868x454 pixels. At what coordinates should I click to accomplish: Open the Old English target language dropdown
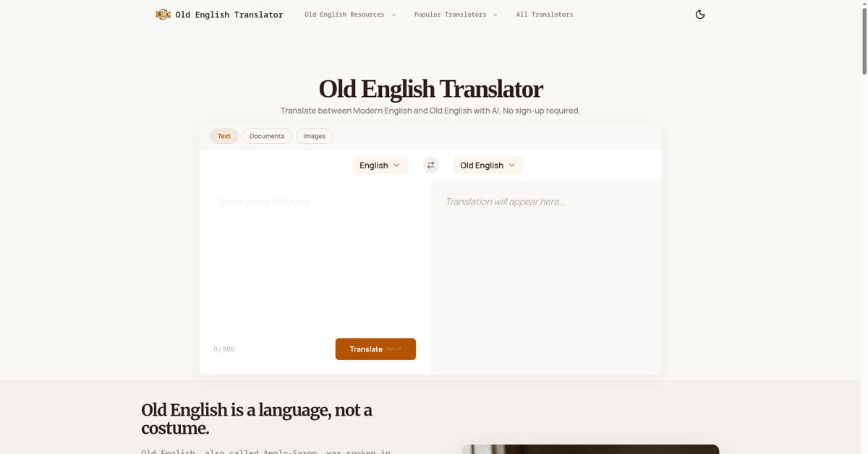pos(488,166)
